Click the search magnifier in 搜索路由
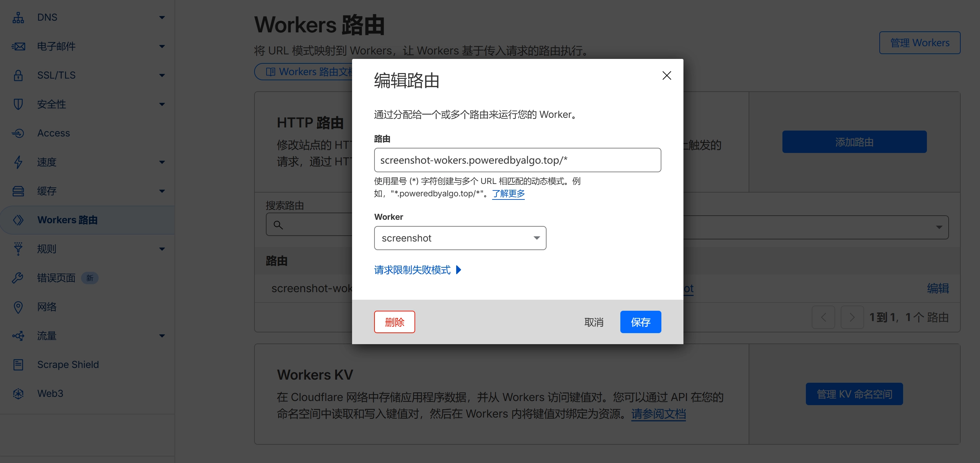 (x=278, y=225)
